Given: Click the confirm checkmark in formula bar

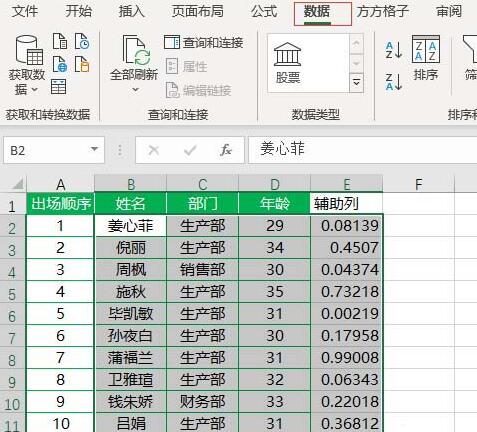Looking at the screenshot, I should pyautogui.click(x=190, y=150).
